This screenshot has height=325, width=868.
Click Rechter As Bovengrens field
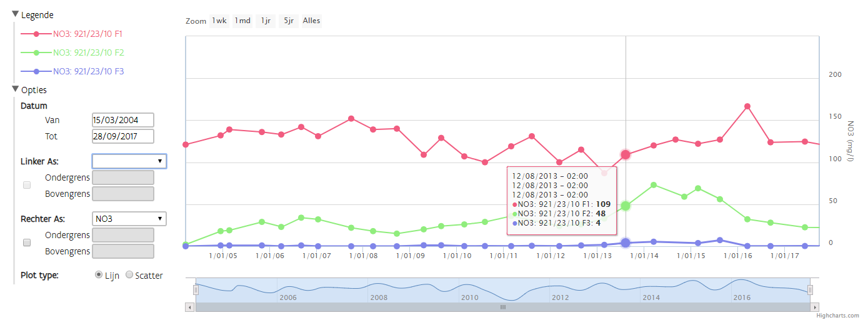coord(122,251)
